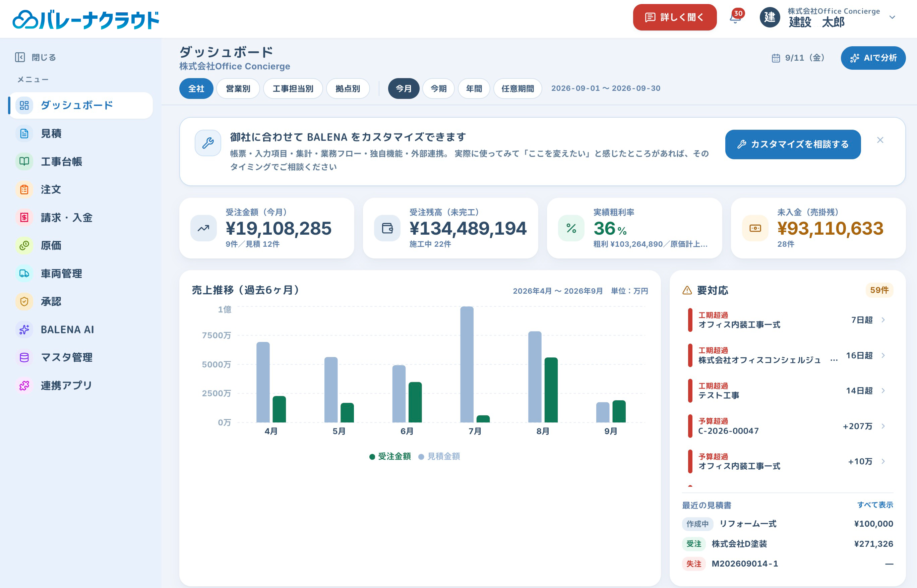Expand 株式会社オフィスコンシェルジュ 16日超 row
Image resolution: width=917 pixels, height=588 pixels.
coord(787,355)
